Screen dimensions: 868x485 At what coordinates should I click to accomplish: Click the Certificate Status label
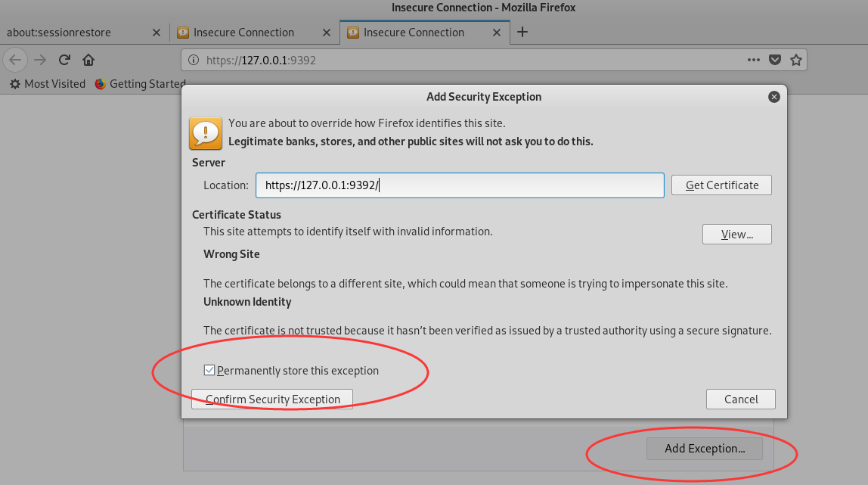click(x=237, y=215)
